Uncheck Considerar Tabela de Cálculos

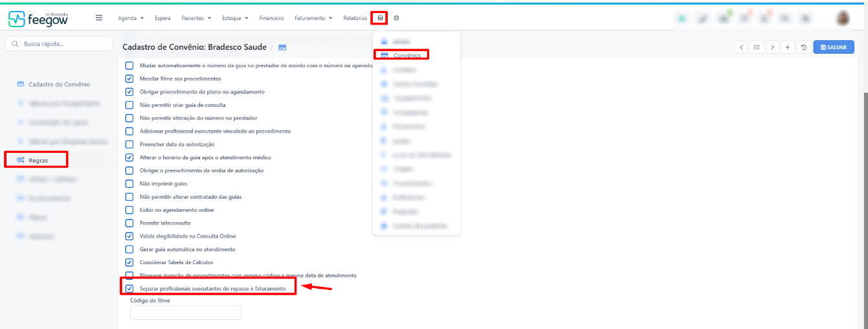[129, 262]
